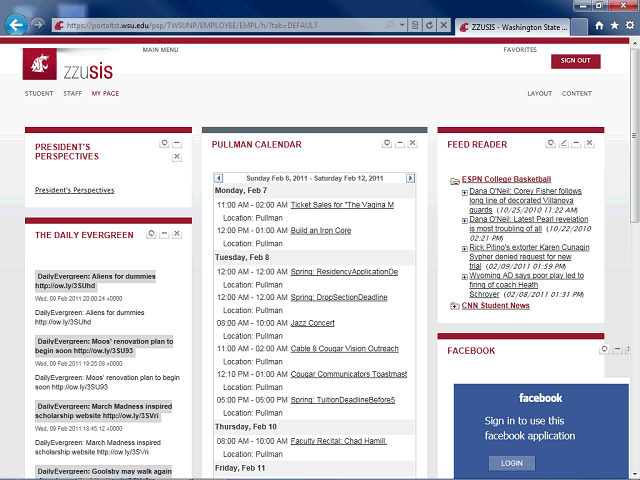Click the WSU cougar logo

[40, 64]
